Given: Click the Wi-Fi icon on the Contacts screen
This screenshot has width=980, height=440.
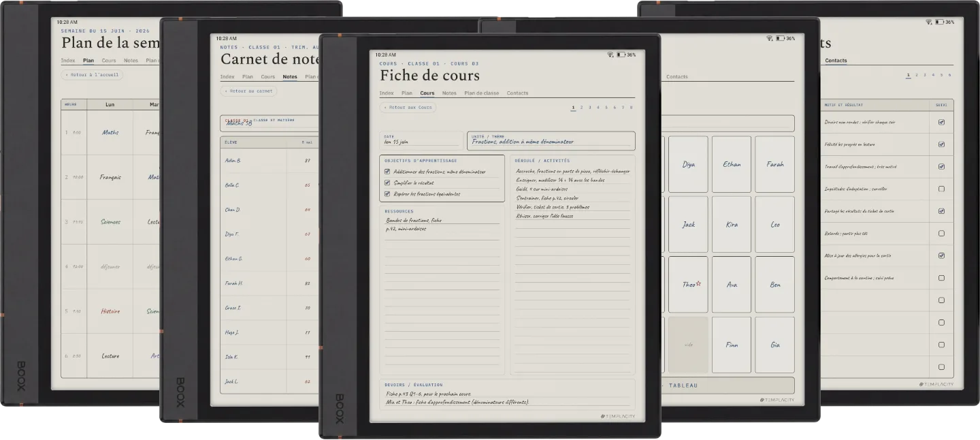Looking at the screenshot, I should pos(929,22).
